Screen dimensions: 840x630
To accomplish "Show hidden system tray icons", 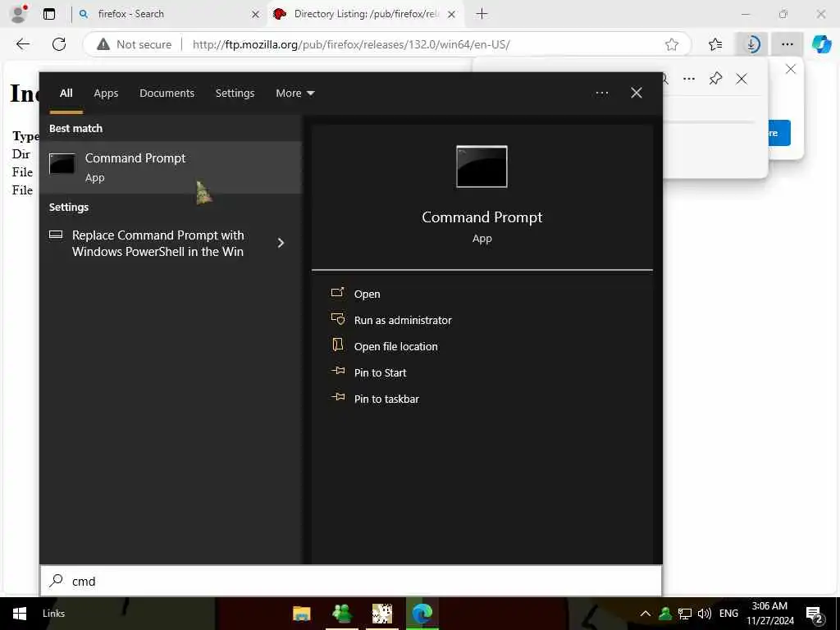I will point(646,614).
